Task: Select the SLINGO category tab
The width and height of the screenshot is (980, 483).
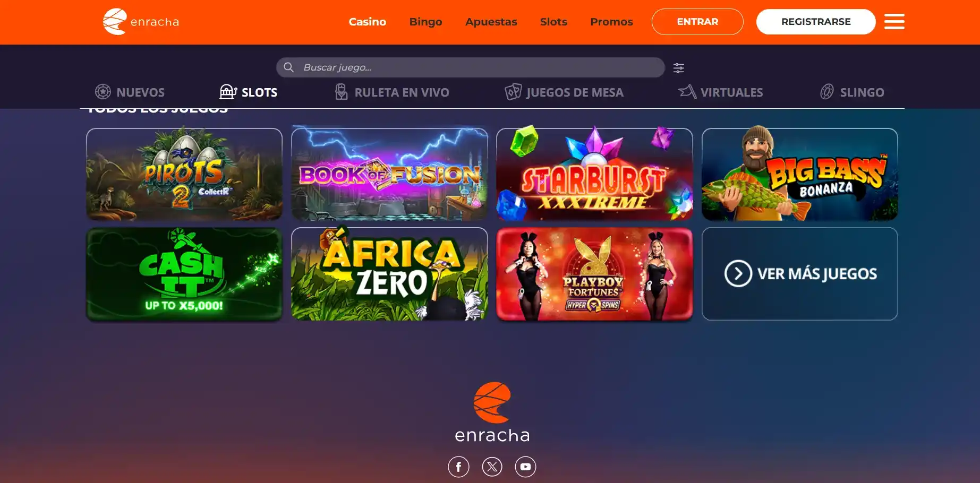Action: pyautogui.click(x=852, y=92)
